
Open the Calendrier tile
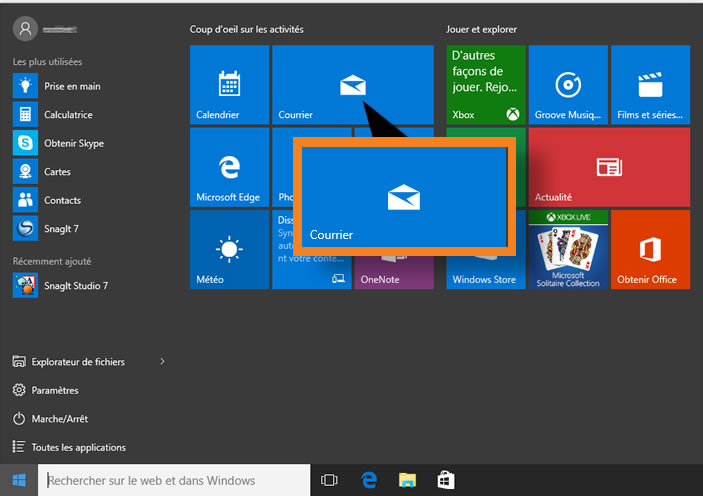(230, 85)
